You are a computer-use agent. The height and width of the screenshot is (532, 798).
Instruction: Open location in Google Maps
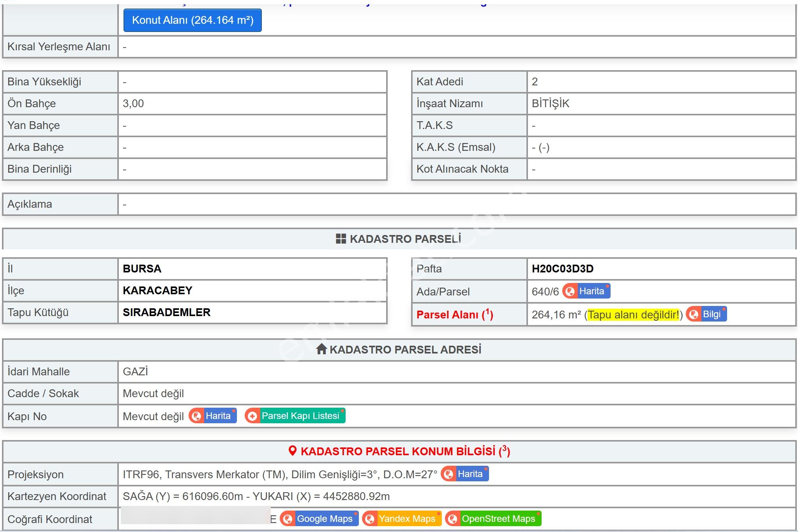[x=320, y=519]
